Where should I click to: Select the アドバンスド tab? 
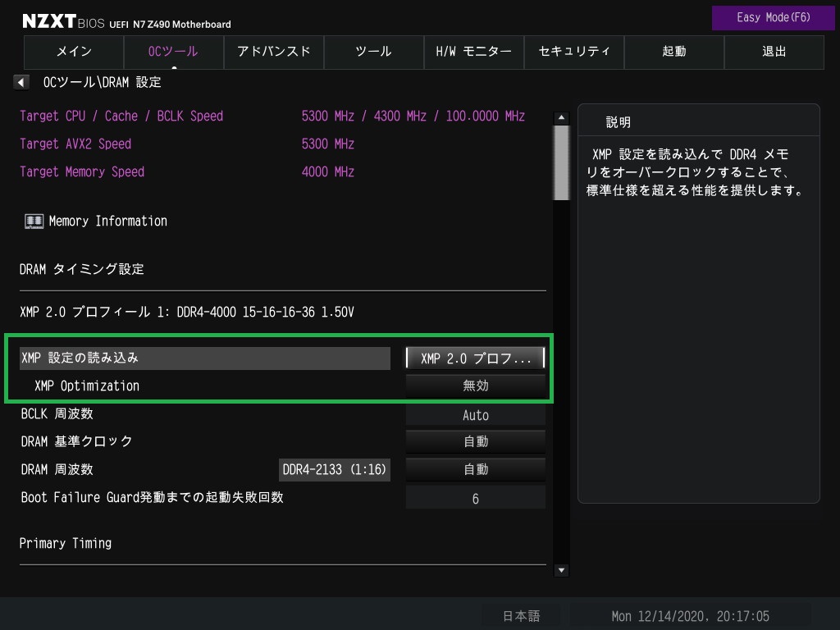pyautogui.click(x=273, y=52)
